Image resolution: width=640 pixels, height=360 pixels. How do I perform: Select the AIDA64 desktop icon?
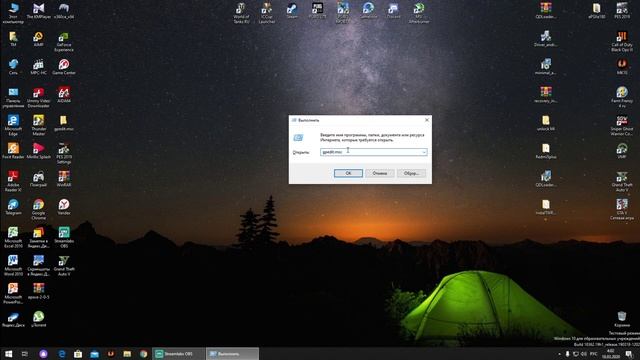(64, 95)
